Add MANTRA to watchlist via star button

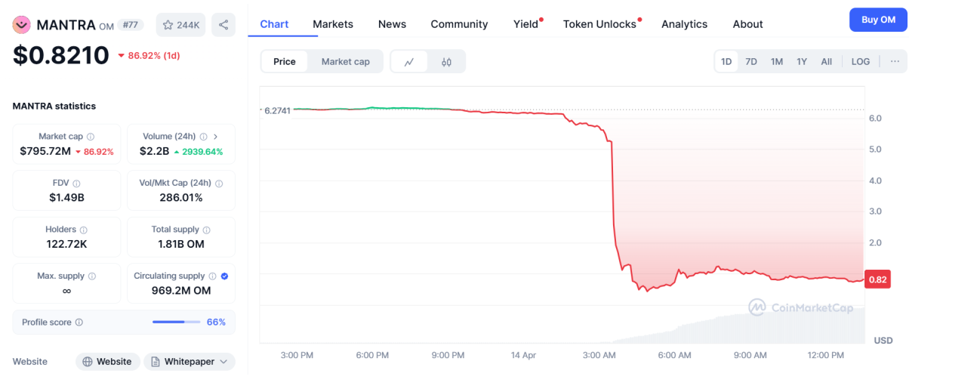[180, 25]
